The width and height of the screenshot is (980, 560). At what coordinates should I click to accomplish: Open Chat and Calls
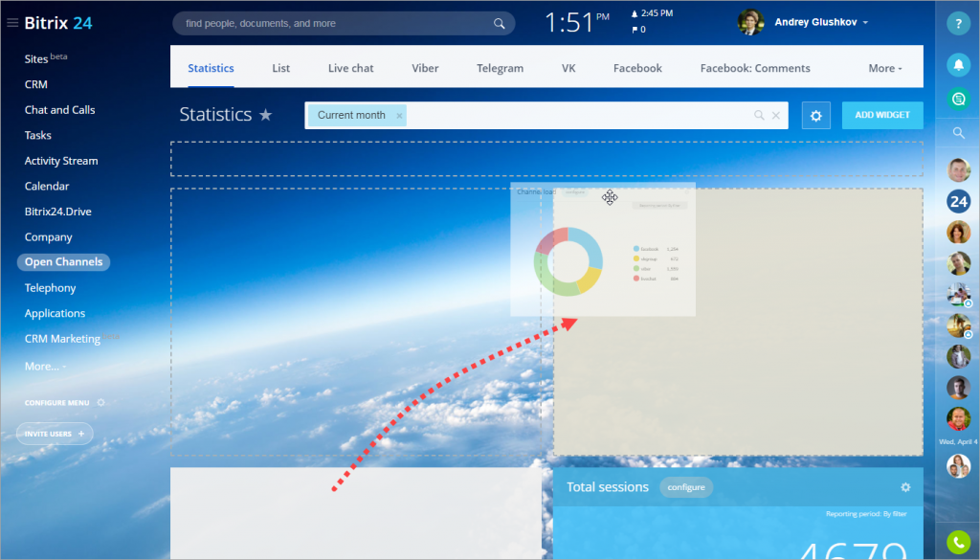tap(60, 110)
